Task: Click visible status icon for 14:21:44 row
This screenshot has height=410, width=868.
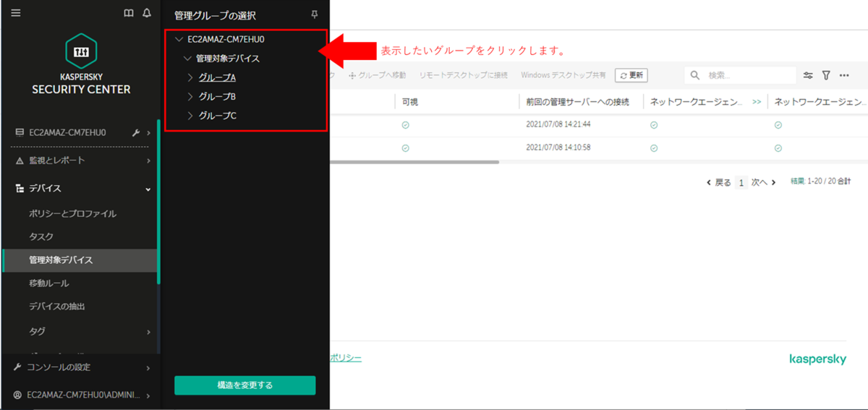Action: (406, 124)
